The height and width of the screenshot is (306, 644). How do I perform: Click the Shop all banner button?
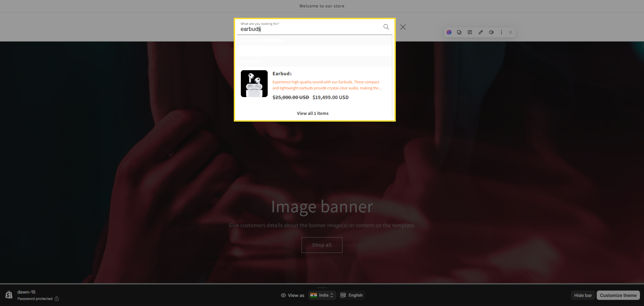click(322, 245)
